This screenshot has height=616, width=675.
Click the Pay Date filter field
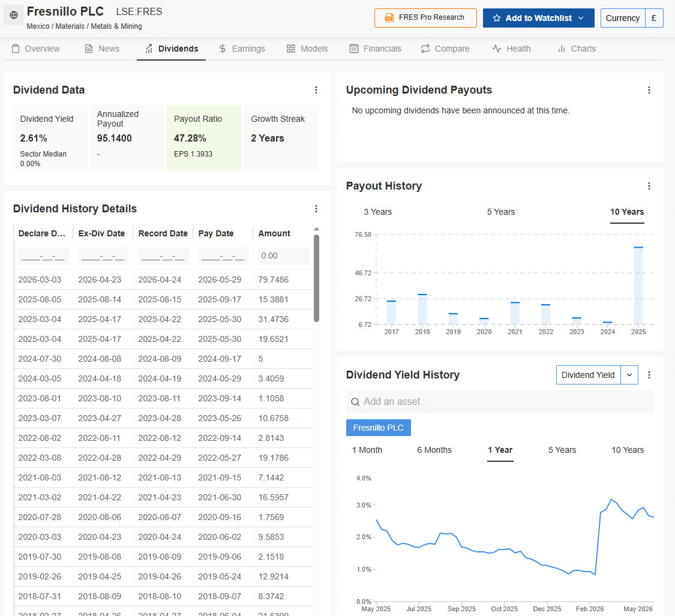pos(223,256)
